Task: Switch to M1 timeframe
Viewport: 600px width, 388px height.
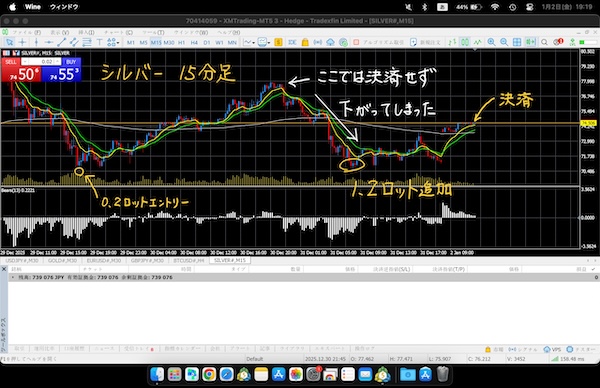Action: (x=131, y=42)
